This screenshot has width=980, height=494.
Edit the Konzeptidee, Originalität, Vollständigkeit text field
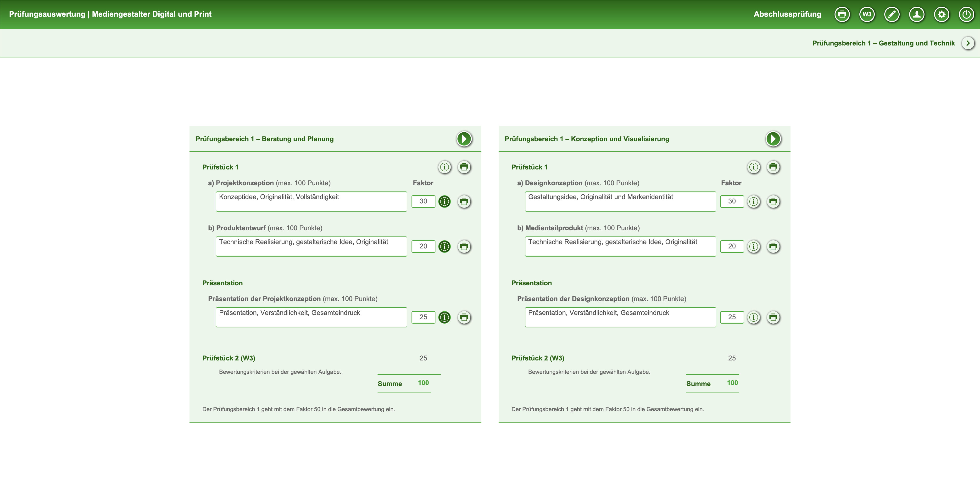click(x=311, y=201)
